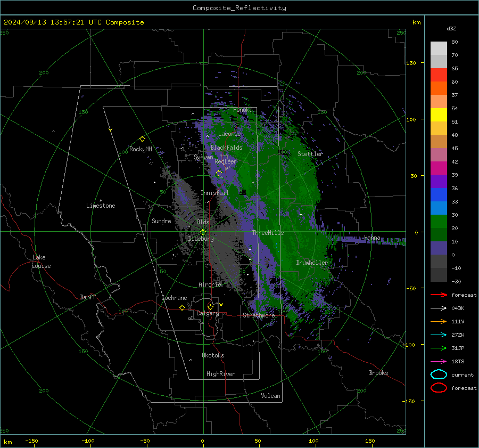Click the Vulcan city label
Image resolution: width=479 pixels, height=448 pixels.
tap(270, 396)
